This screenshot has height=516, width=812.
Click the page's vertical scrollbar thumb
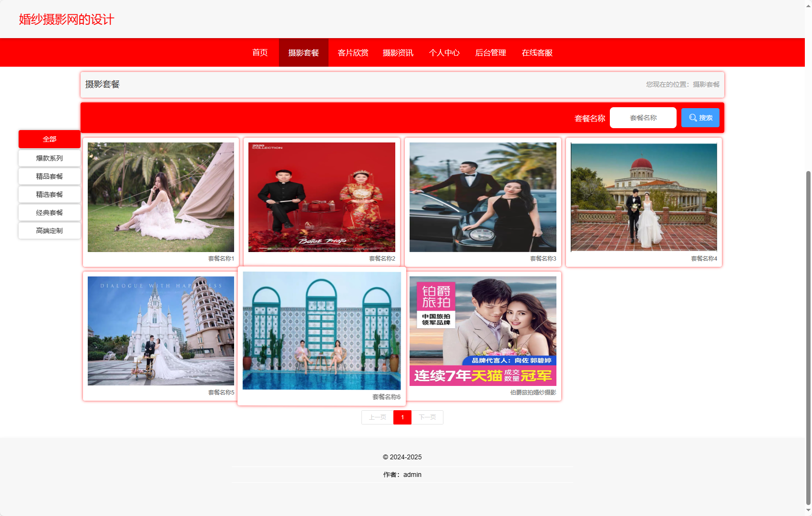point(808,337)
